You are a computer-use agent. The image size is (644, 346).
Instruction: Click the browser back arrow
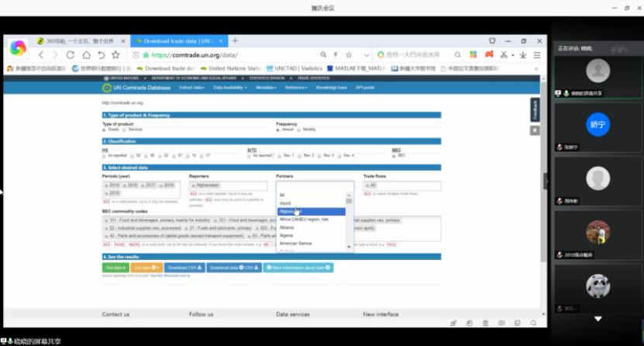coord(40,54)
